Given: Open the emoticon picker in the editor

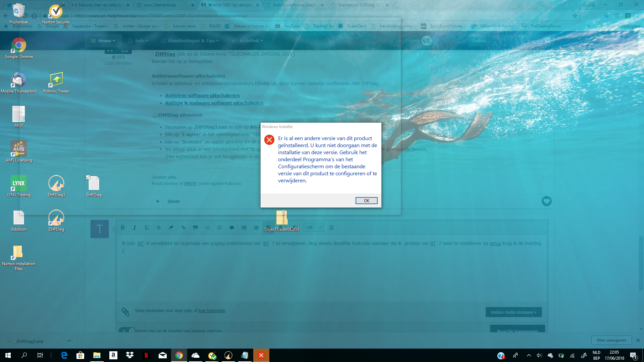Looking at the screenshot, I should 219,228.
